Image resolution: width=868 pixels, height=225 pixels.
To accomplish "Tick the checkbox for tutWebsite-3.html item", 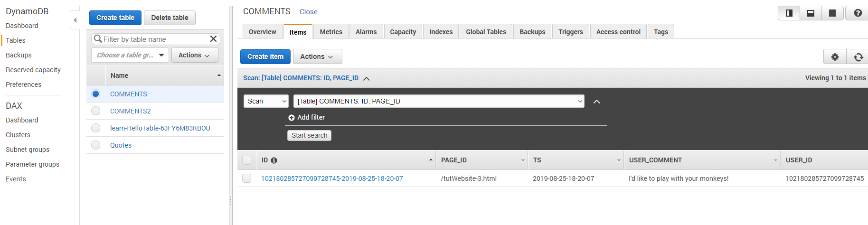I will pyautogui.click(x=247, y=178).
